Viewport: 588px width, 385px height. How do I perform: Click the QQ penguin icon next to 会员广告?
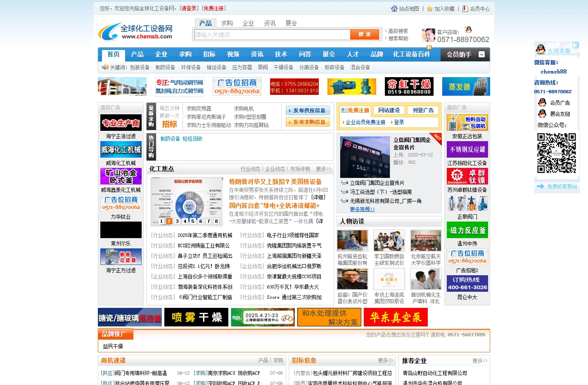pyautogui.click(x=542, y=102)
